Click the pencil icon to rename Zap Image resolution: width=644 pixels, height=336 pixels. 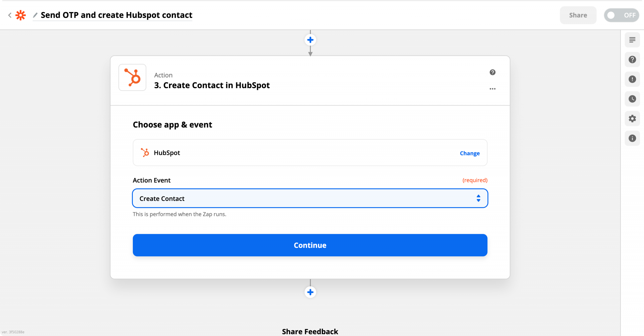35,15
